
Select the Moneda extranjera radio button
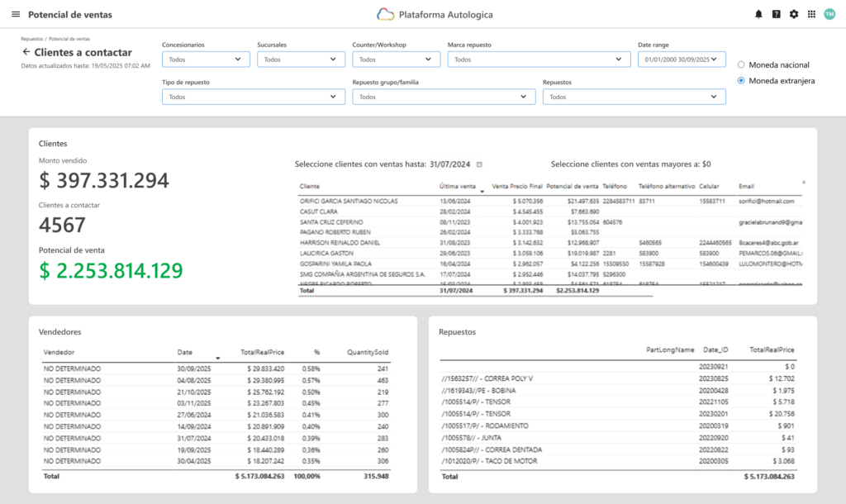point(741,81)
